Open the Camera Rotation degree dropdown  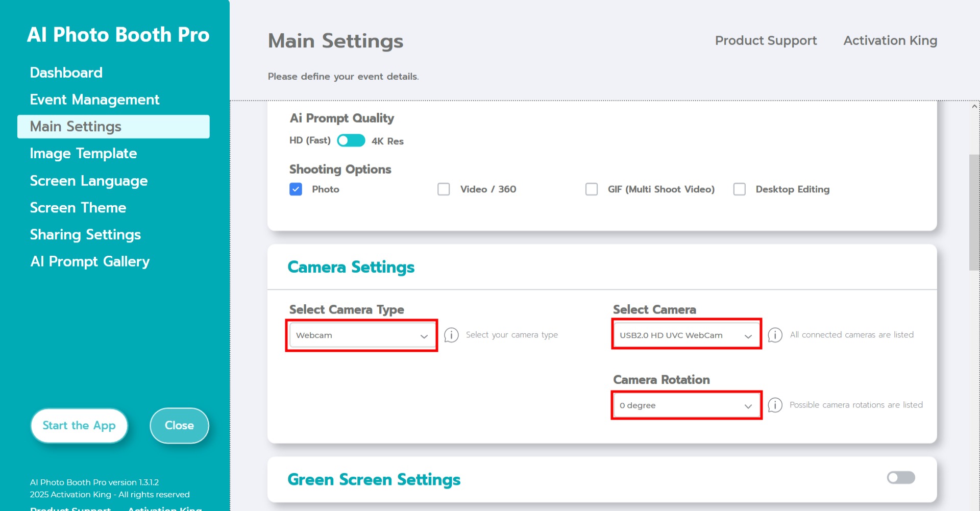pos(686,405)
